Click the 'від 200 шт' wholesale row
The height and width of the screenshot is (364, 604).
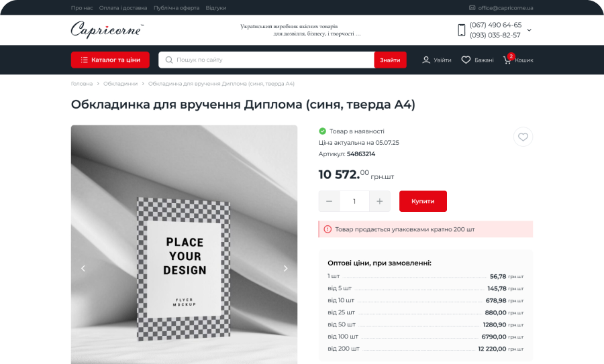pyautogui.click(x=425, y=349)
